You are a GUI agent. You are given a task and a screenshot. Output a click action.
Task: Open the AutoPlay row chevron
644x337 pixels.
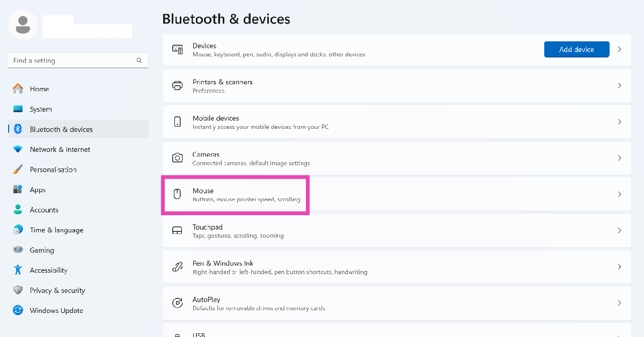point(619,303)
